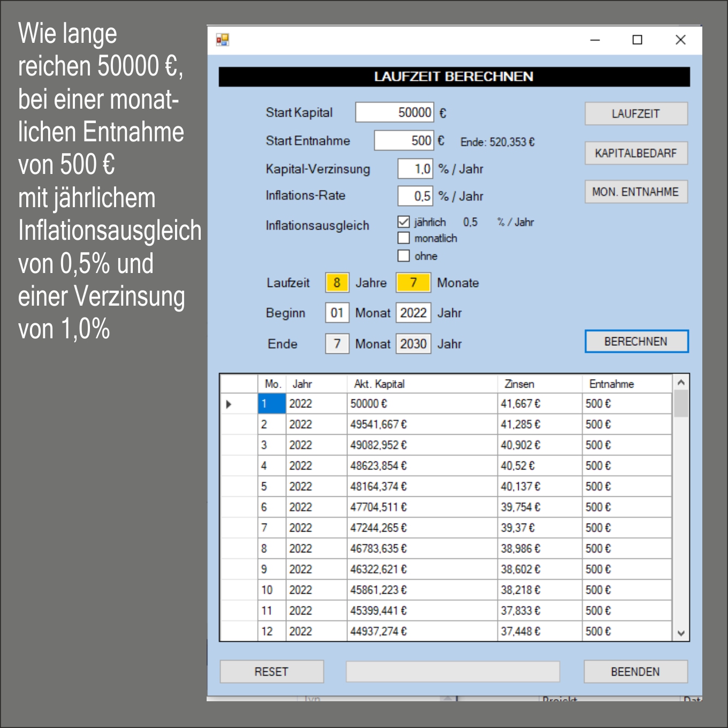Check the monatlich inflation option

coord(404,238)
